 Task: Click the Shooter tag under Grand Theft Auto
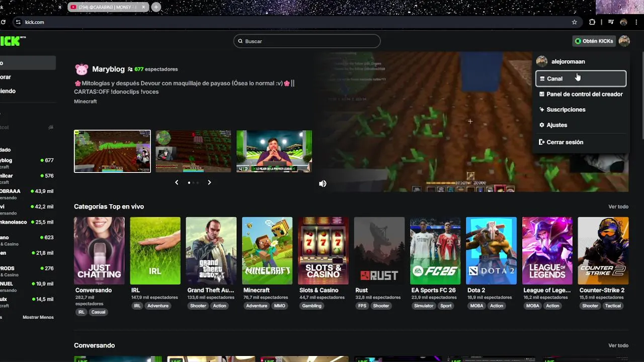[x=198, y=306]
